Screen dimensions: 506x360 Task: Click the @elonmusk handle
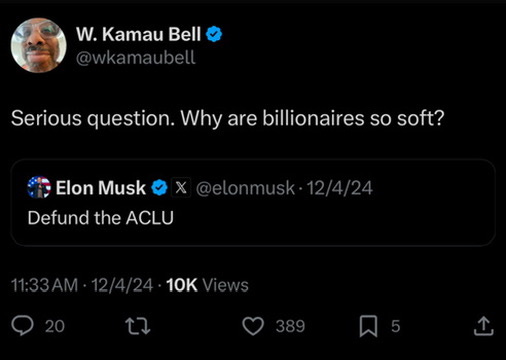(x=245, y=188)
